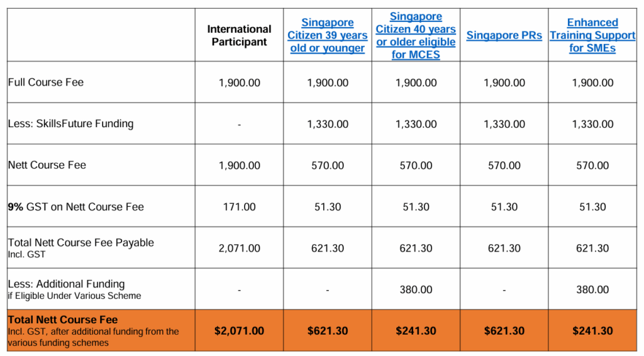Select the Less: SkillsFuture Funding row label
The image size is (644, 356).
coord(70,124)
